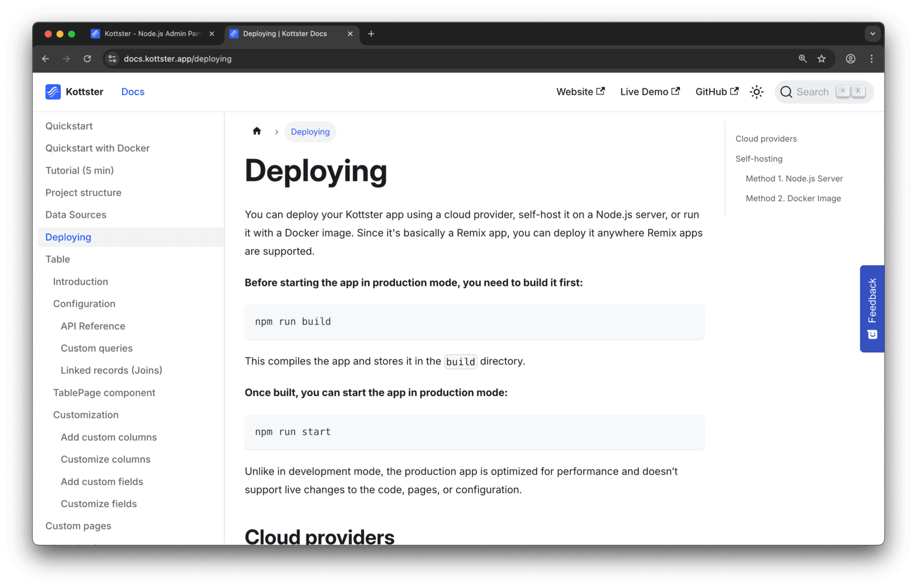
Task: Open TablePage component sidebar item
Action: (x=104, y=393)
